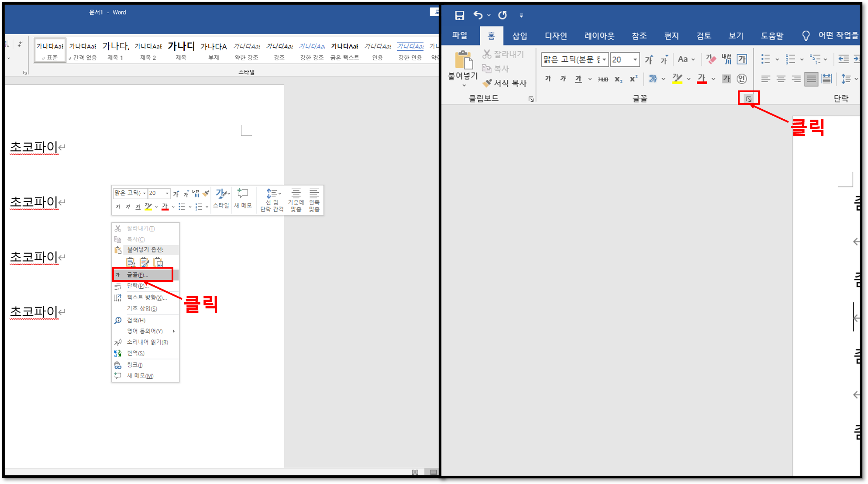Click the clear formatting eraser icon
Screen dimensions: 868x484
(x=711, y=59)
